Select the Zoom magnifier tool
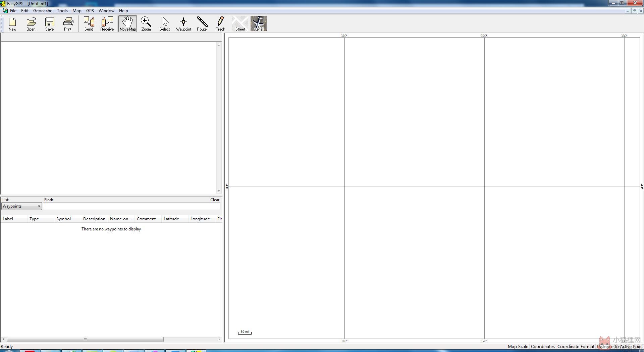This screenshot has width=644, height=352. (146, 24)
